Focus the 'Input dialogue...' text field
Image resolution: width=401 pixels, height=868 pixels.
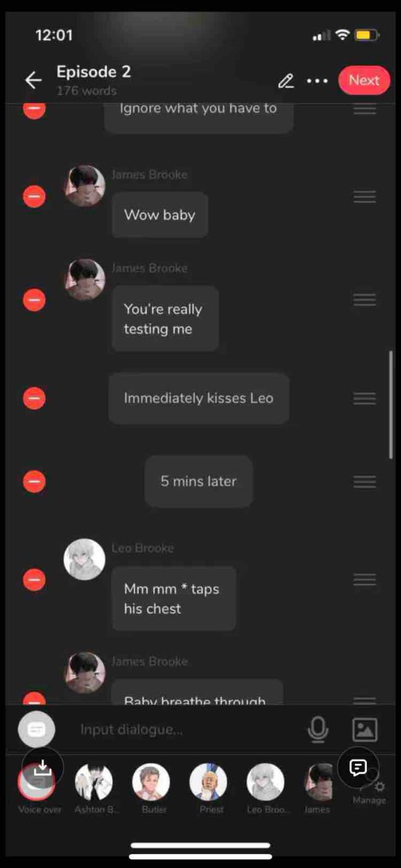(x=187, y=730)
